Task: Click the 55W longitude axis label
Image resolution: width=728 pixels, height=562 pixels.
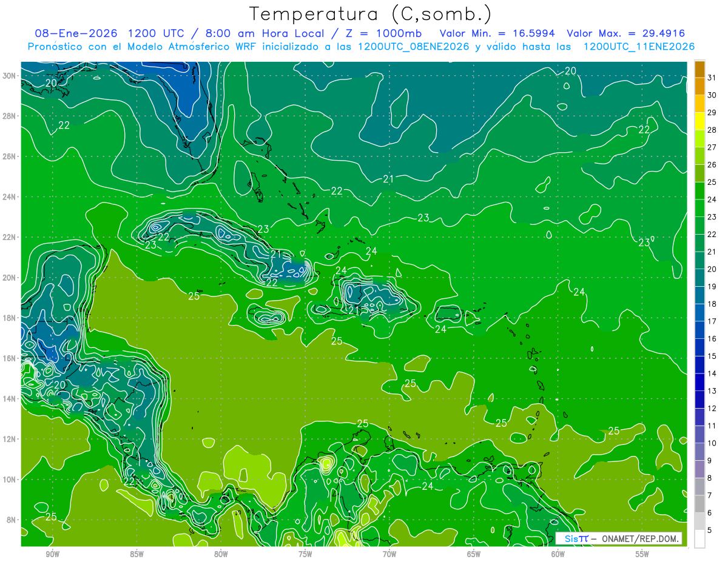Action: 642,554
